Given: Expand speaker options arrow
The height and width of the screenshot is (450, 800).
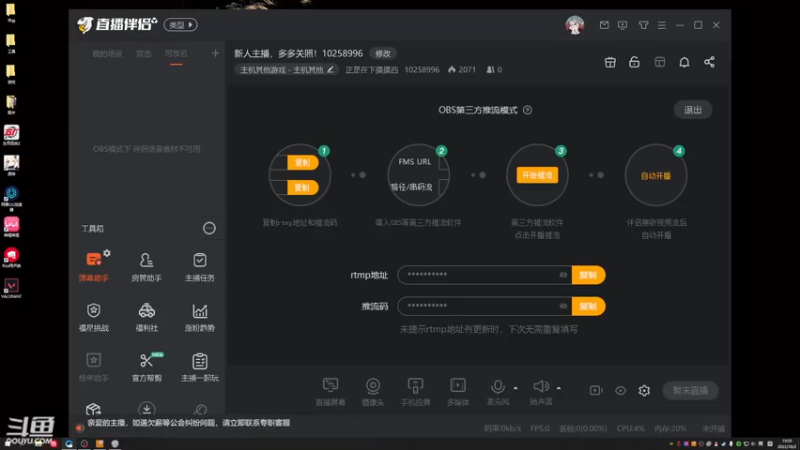Looking at the screenshot, I should pos(559,388).
